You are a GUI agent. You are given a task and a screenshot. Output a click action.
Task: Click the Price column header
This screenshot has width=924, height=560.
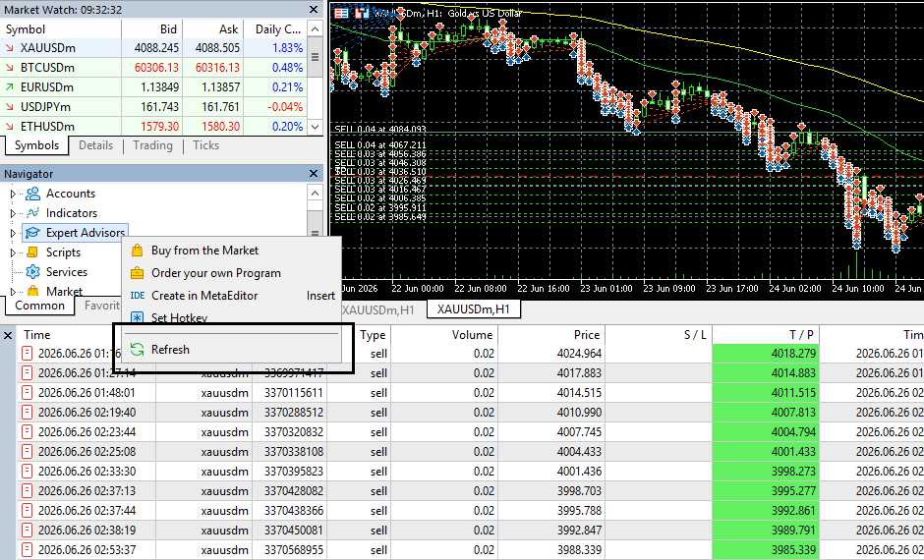click(551, 334)
